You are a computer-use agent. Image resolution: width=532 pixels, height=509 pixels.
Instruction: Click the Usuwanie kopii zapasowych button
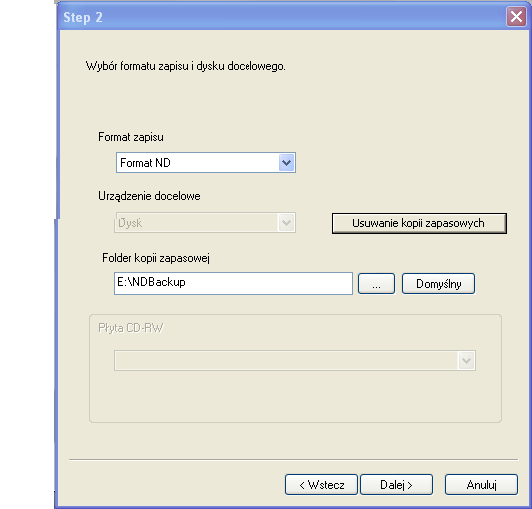point(419,223)
